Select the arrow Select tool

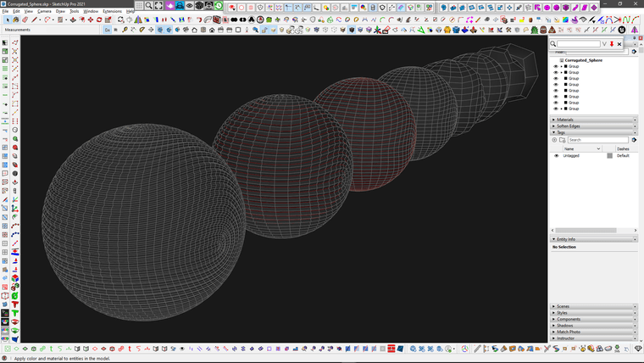pyautogui.click(x=6, y=20)
